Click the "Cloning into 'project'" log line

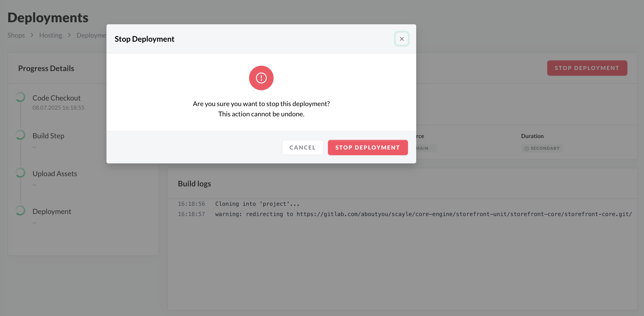point(257,204)
